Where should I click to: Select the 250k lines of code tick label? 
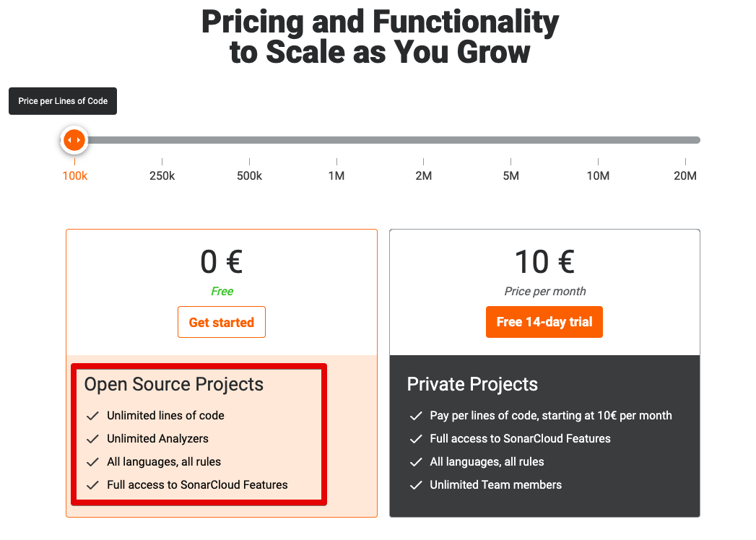162,175
